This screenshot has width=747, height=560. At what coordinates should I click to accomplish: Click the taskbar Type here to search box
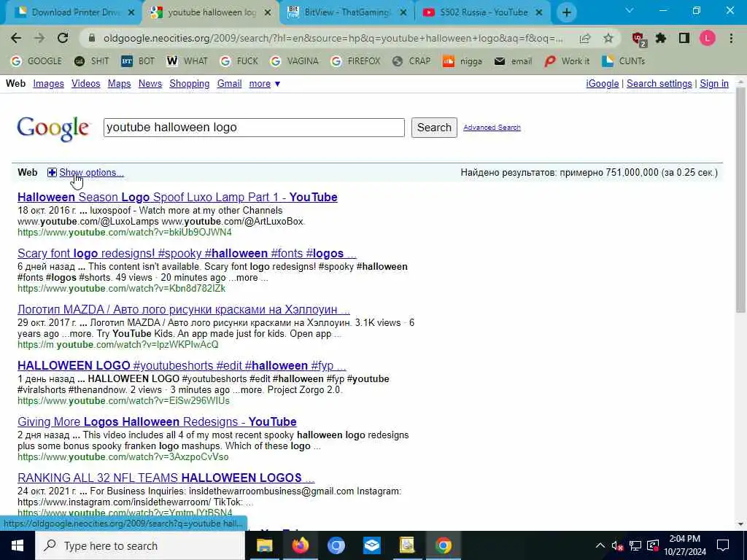click(140, 545)
